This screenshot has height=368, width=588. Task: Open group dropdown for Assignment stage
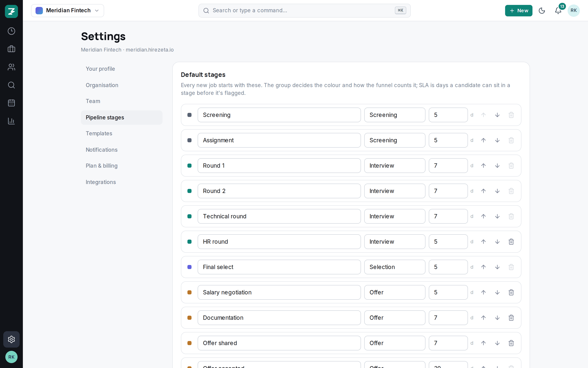(395, 140)
